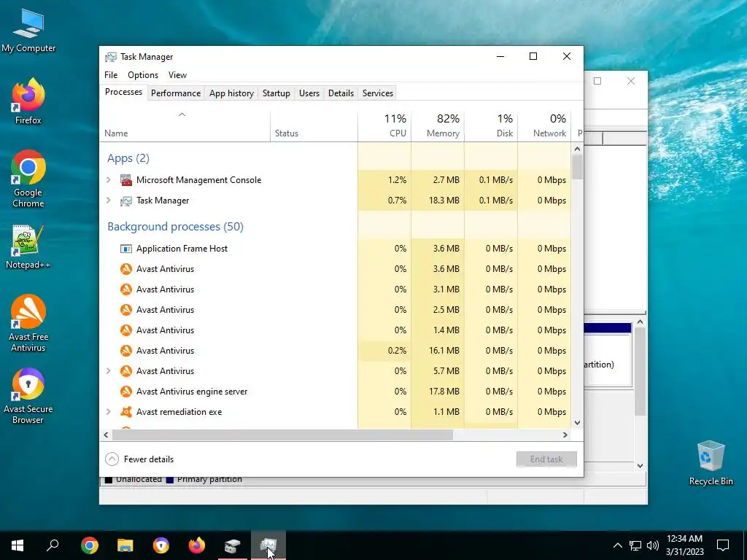747x560 pixels.
Task: Select Avast Antivirus engine server icon
Action: (x=125, y=392)
